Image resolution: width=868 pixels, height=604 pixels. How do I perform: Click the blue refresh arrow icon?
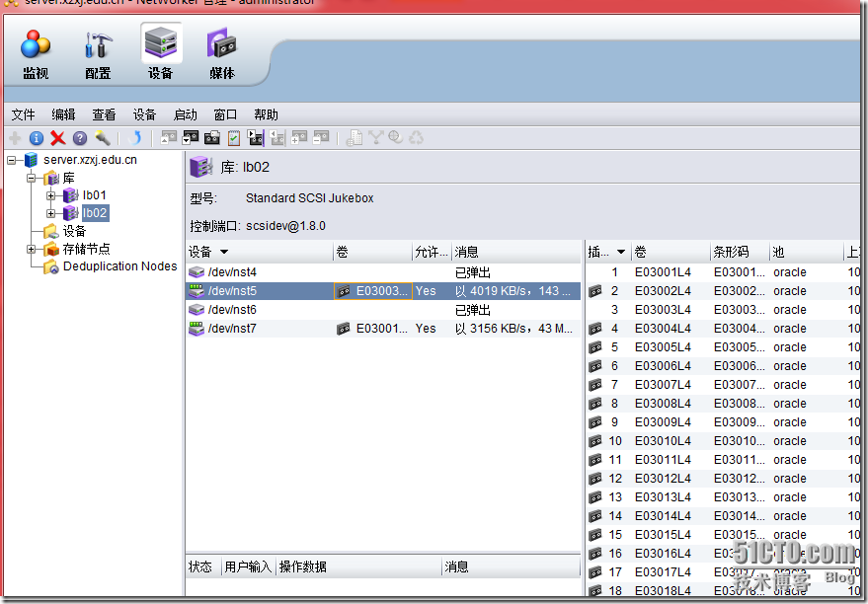(134, 138)
